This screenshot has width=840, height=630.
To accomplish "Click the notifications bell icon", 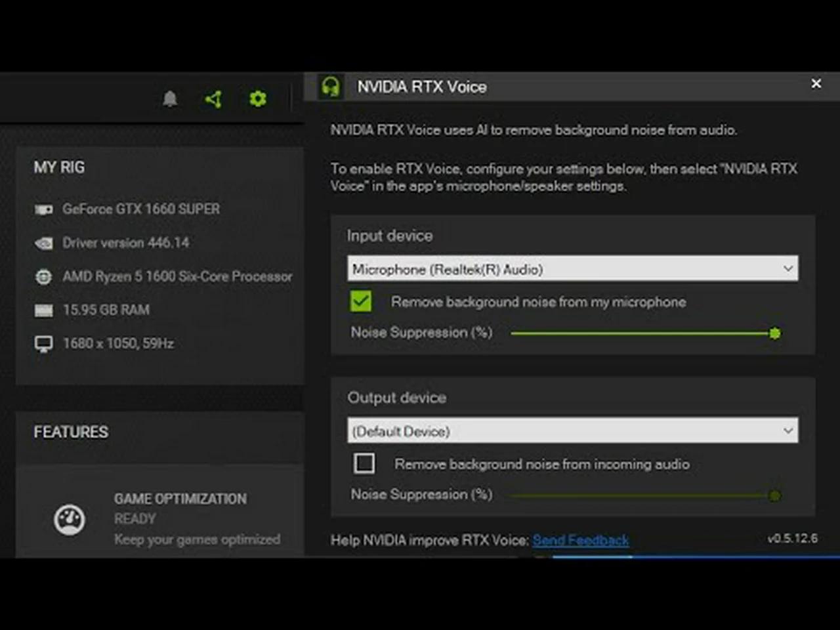I will [x=170, y=99].
